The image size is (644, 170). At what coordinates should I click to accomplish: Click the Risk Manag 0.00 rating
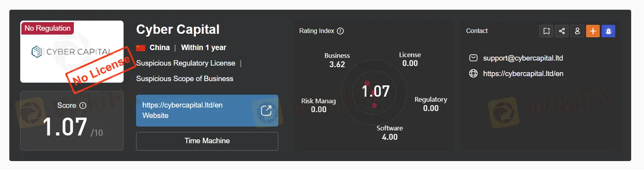tap(319, 105)
